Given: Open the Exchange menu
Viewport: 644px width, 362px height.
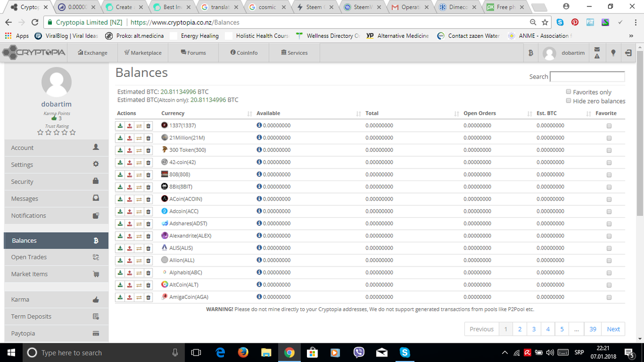Looking at the screenshot, I should coord(93,53).
